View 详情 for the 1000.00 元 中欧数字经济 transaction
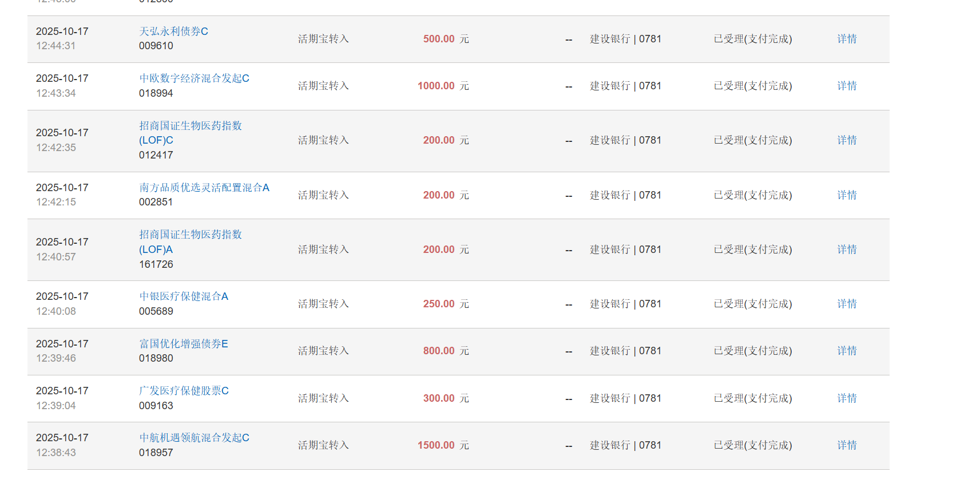The width and height of the screenshot is (980, 491). click(847, 86)
